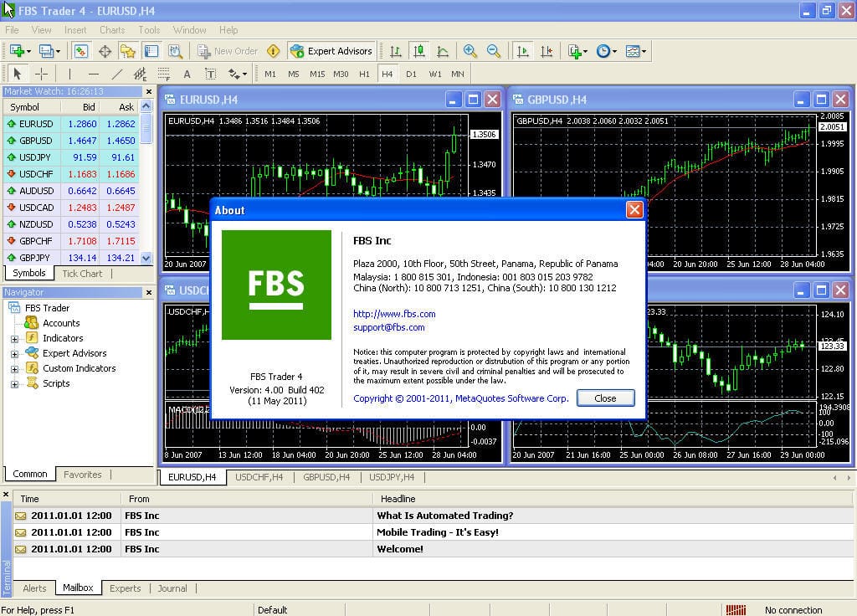Expand Custom Indicators in the Navigator

tap(15, 368)
